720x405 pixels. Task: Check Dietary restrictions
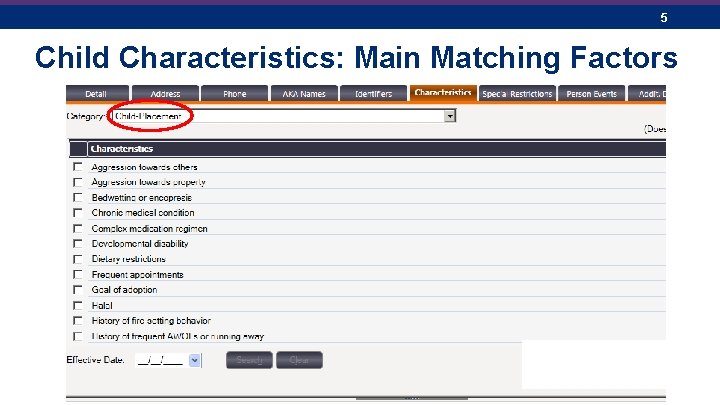pos(78,259)
